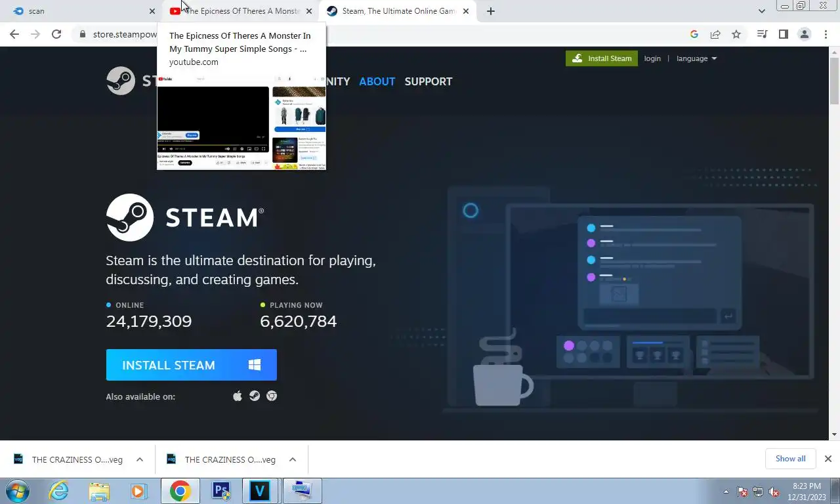Bookmark this page with the star

pos(736,34)
